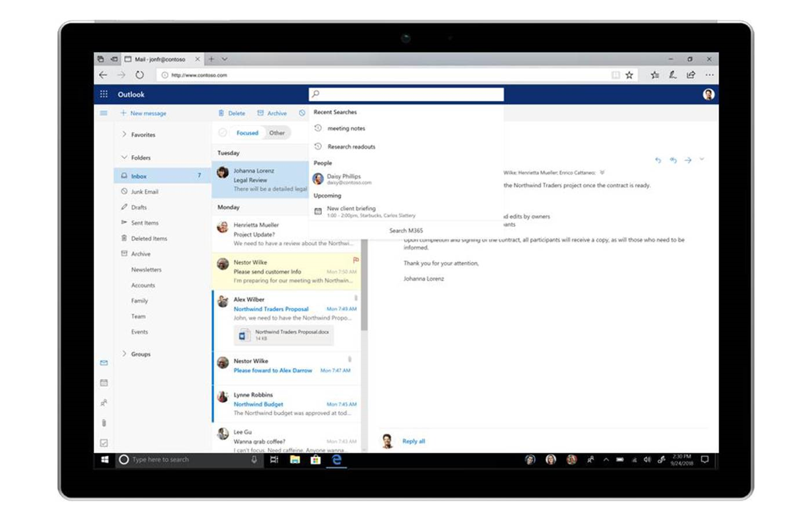Click the Delete button
812x522 pixels.
(231, 113)
